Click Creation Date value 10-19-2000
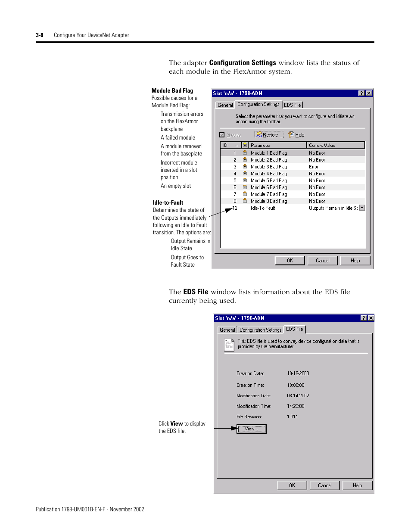Viewport: 411px width, 532px height. click(298, 373)
